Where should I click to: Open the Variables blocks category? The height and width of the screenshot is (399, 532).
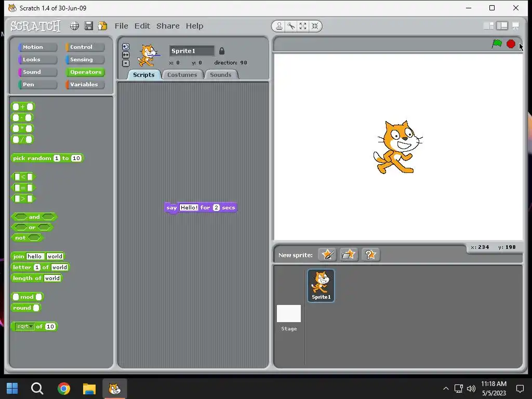[85, 85]
